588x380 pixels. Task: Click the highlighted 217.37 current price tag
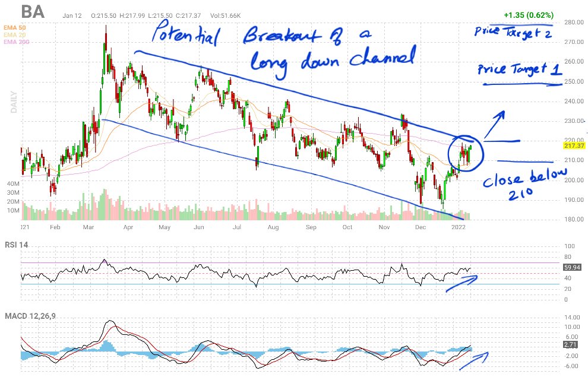(x=574, y=145)
